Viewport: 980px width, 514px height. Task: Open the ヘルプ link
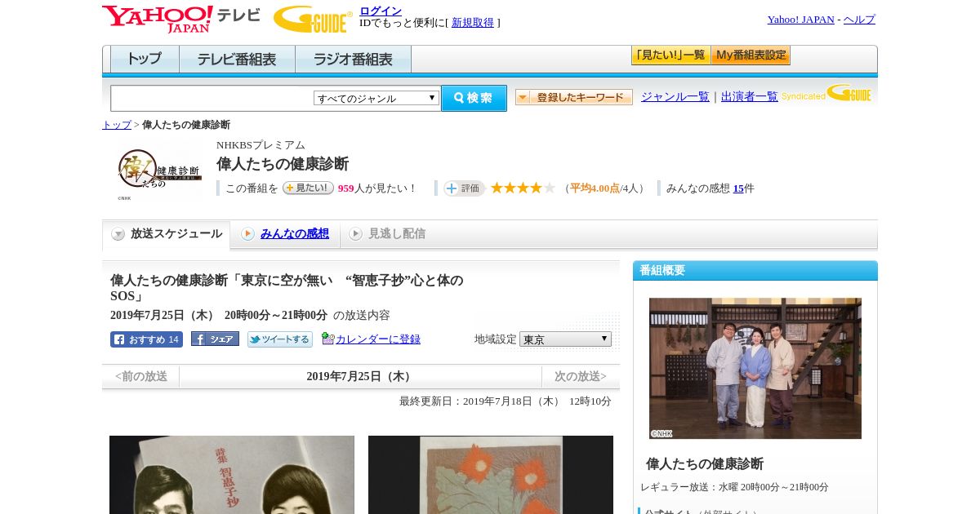click(859, 20)
